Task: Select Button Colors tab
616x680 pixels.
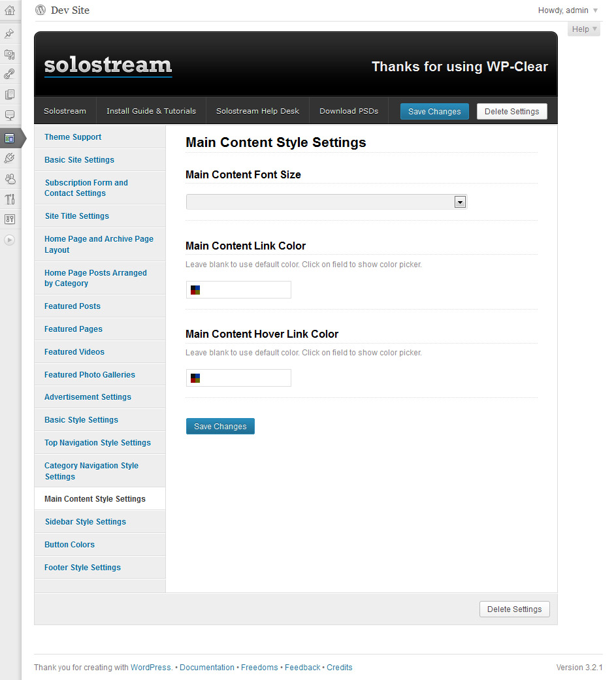Action: (x=100, y=545)
